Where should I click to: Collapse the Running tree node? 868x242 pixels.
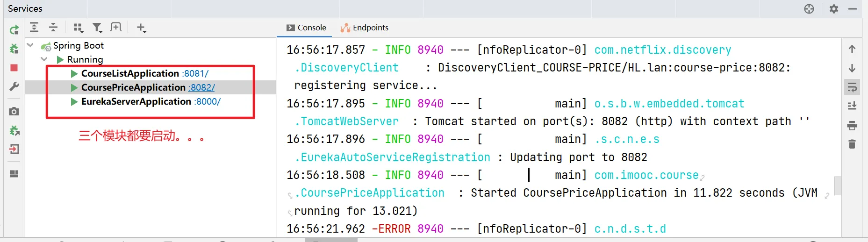click(x=44, y=59)
